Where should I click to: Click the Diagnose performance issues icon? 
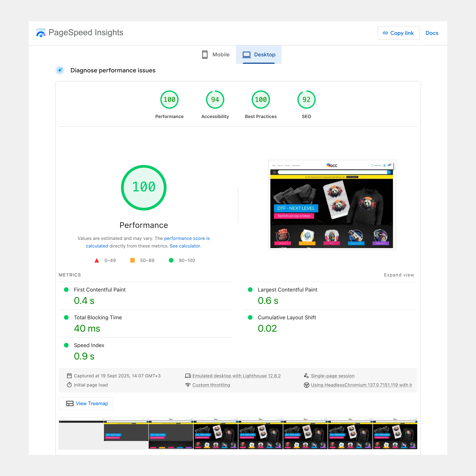60,70
